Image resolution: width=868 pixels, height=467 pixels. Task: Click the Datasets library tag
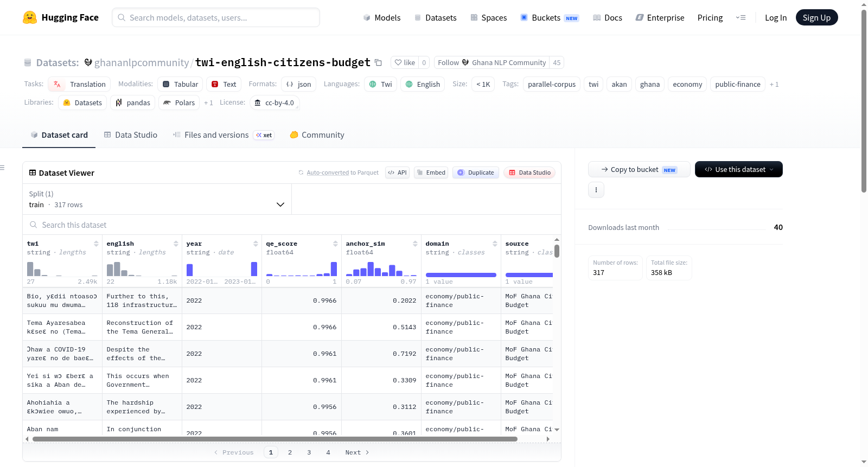pos(82,103)
